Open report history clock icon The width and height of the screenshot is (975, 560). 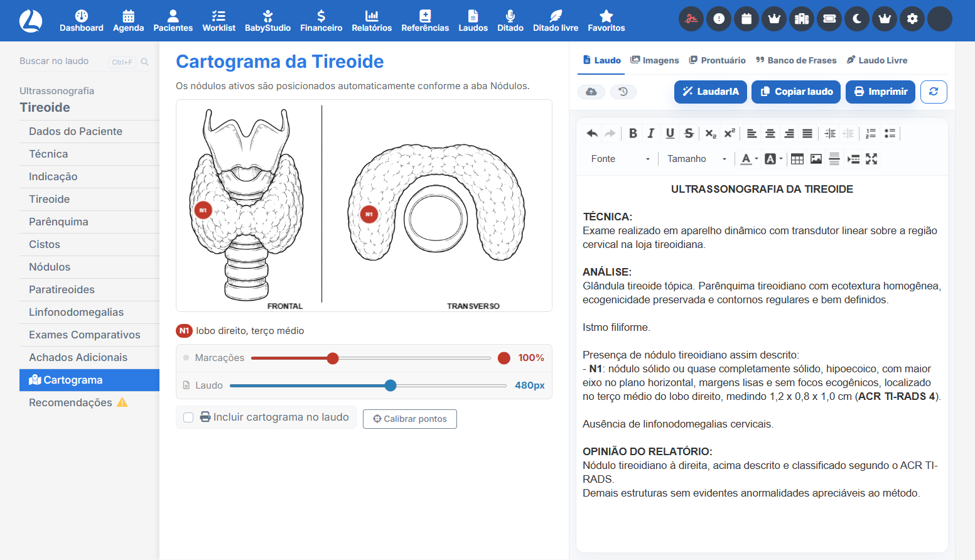(623, 92)
